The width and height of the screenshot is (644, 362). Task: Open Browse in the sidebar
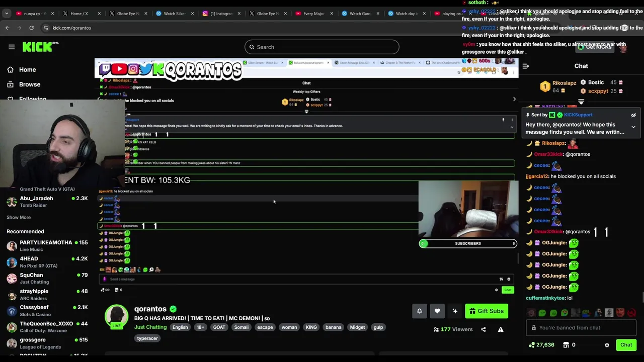(x=24, y=84)
